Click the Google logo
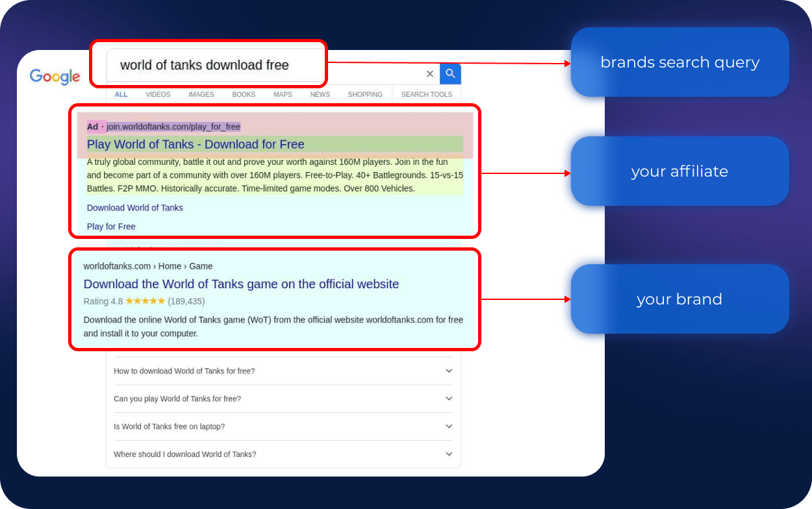The image size is (812, 509). (x=55, y=77)
